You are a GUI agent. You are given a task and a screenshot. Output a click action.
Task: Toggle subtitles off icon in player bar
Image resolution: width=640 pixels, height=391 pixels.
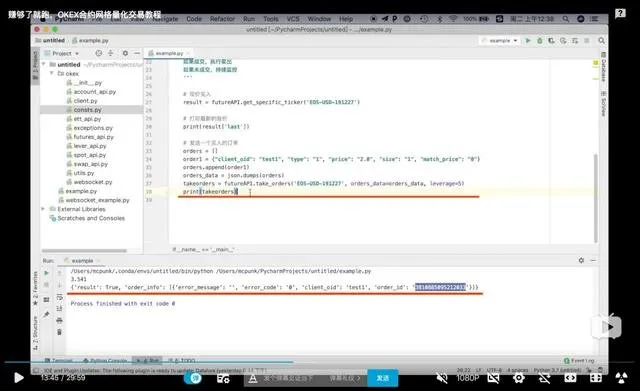pyautogui.click(x=493, y=378)
